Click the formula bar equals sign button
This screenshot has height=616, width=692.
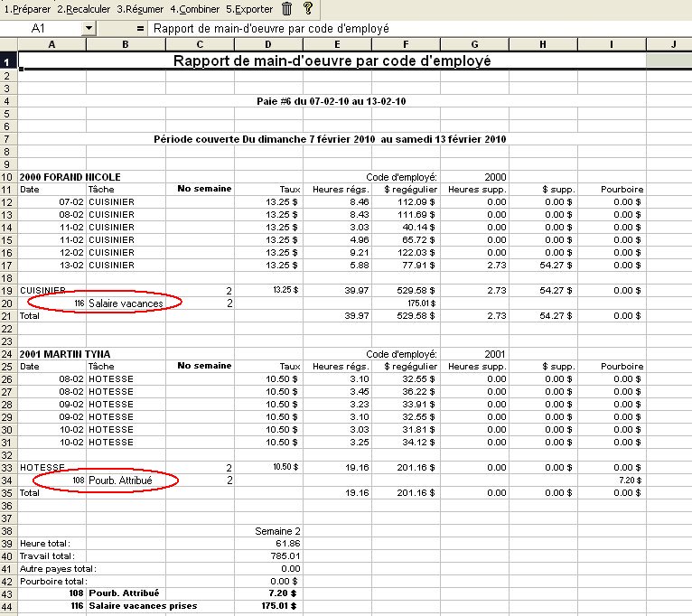(140, 29)
